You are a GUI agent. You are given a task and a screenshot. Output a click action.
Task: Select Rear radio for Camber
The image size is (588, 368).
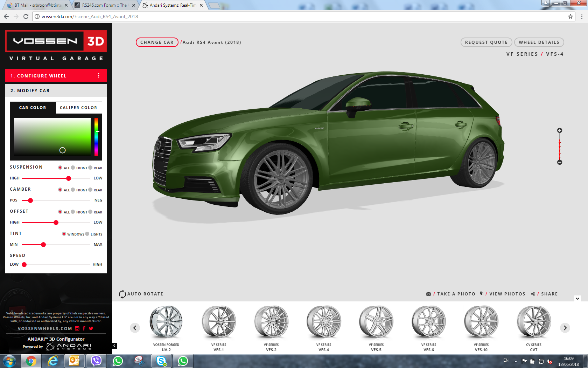91,190
